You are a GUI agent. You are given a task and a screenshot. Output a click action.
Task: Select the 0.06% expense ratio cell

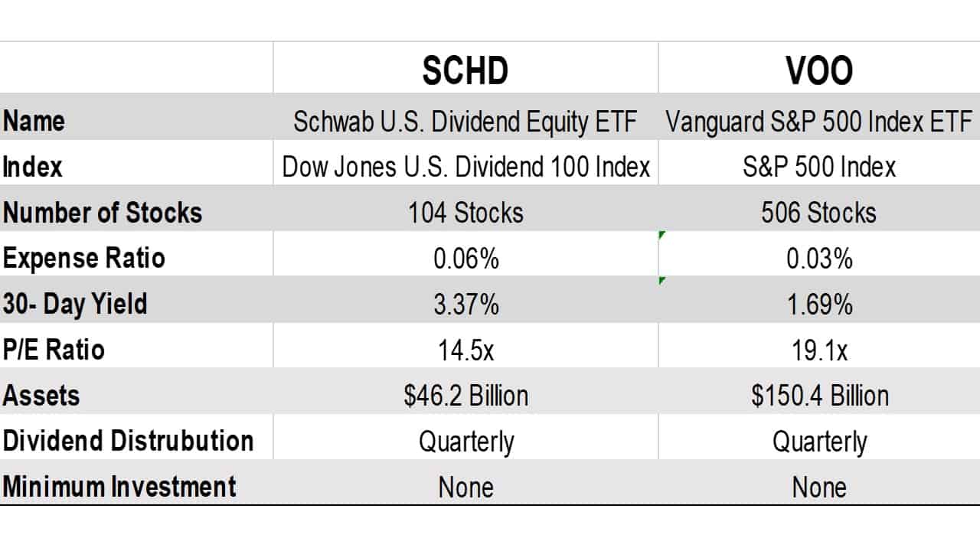pos(465,258)
